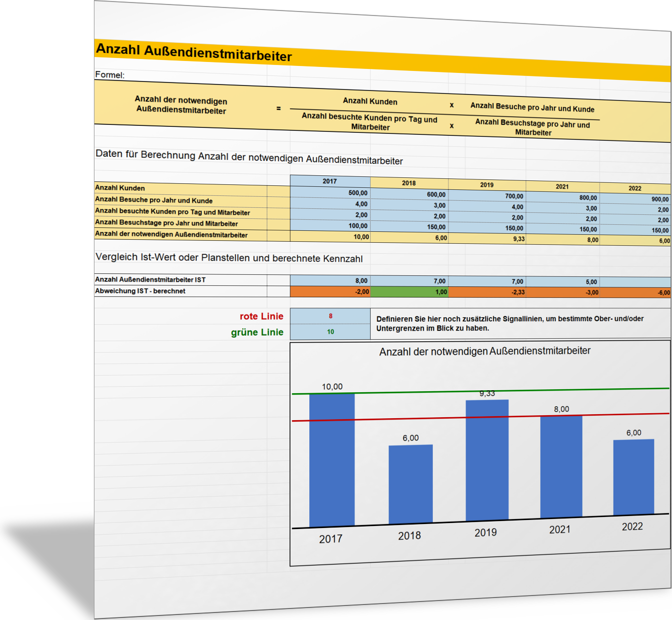
Task: Select 'Anzahl besuchte Kunden pro Tag und Mitarbeiter' row label
Action: [172, 212]
